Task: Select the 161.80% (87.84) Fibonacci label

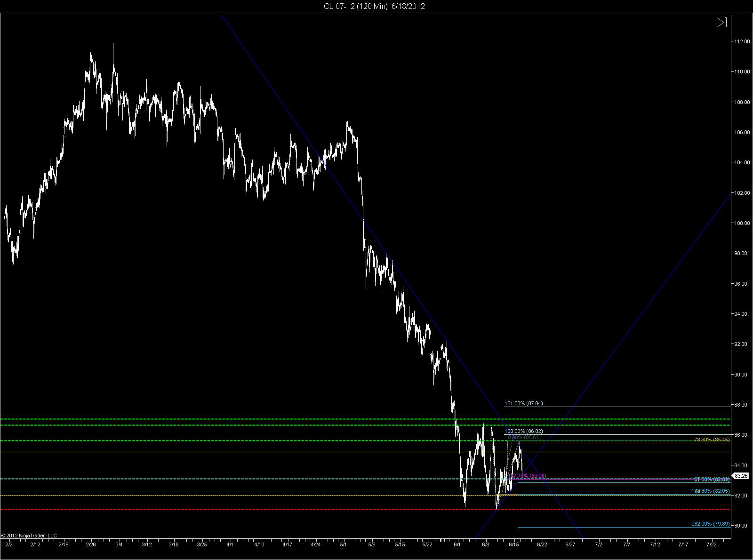Action: pyautogui.click(x=524, y=403)
